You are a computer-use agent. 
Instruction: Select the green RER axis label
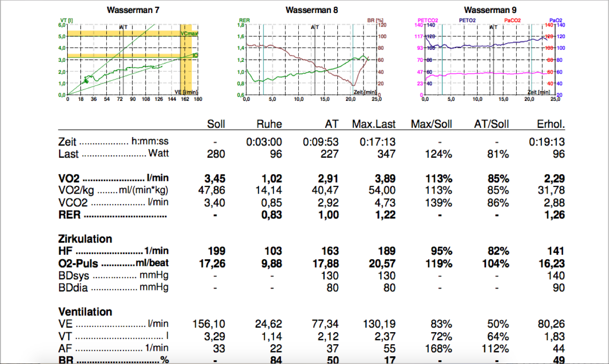243,20
